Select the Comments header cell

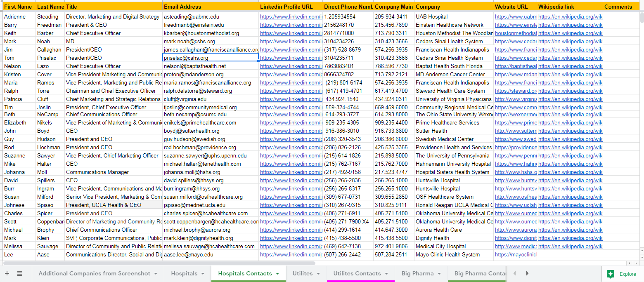pos(621,7)
